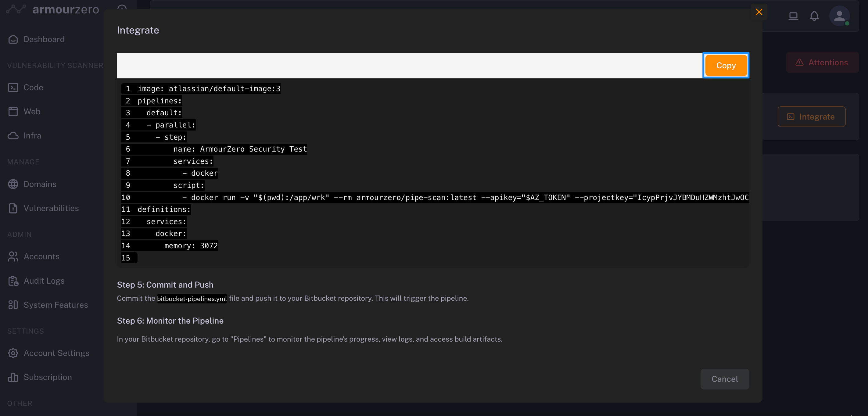Viewport: 868px width, 416px height.
Task: Close the Integrate dialog with X
Action: [x=759, y=12]
